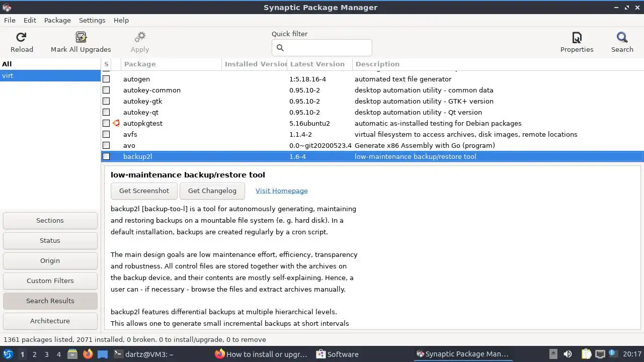Follow the Visit Homepage link
644x362 pixels.
click(x=281, y=191)
